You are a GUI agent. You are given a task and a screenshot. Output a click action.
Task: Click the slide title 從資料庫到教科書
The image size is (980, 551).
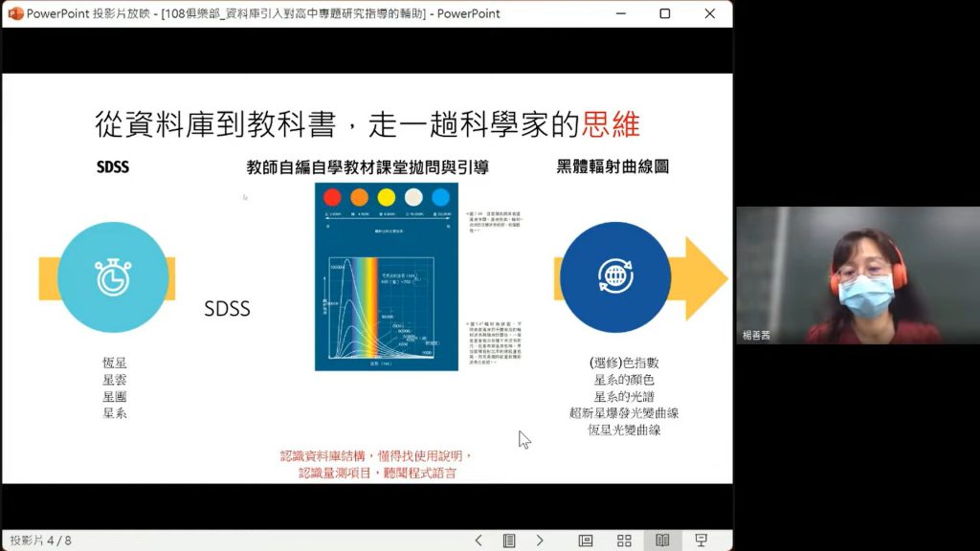pos(215,124)
